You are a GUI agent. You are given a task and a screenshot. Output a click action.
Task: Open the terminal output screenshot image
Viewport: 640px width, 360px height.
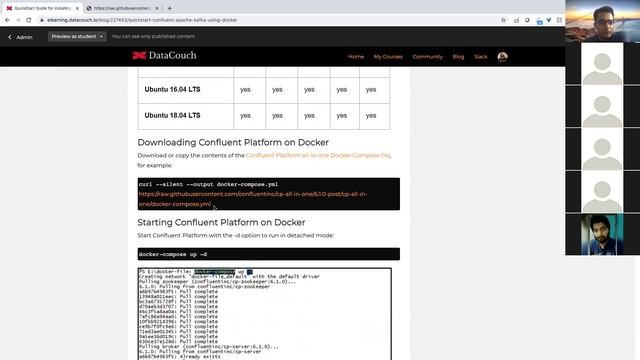click(x=264, y=313)
